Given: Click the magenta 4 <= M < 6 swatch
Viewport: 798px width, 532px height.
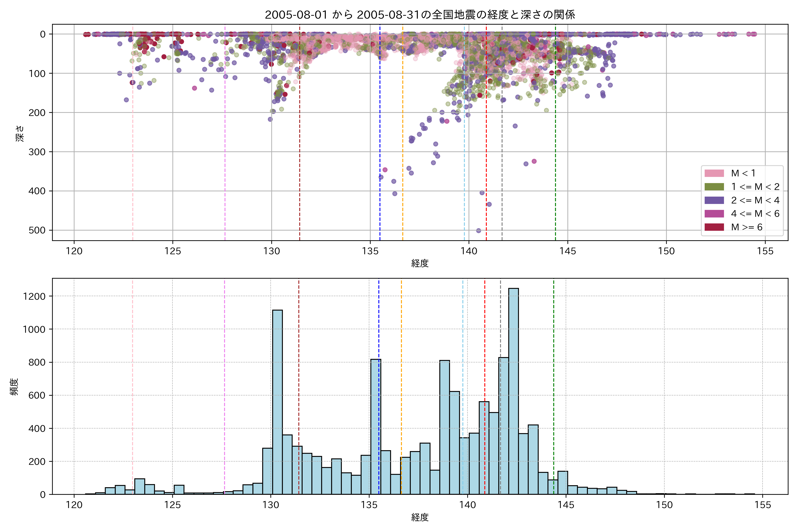Looking at the screenshot, I should click(714, 213).
